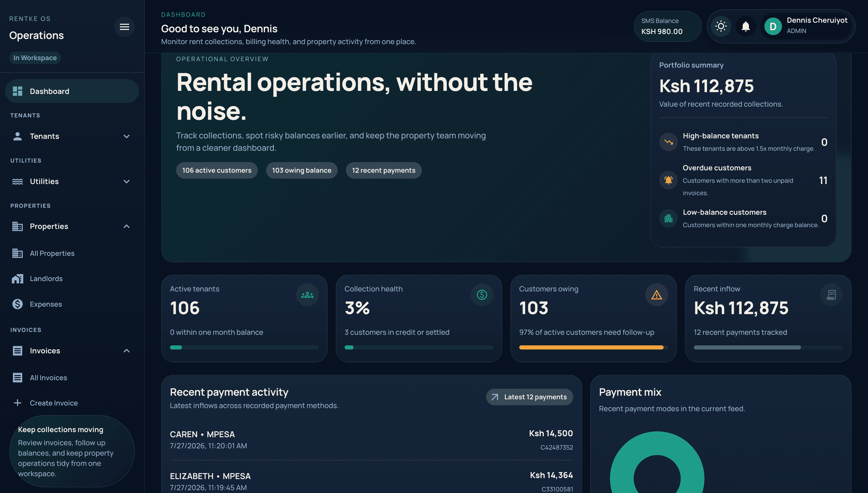Image resolution: width=868 pixels, height=493 pixels.
Task: Click the Ksh 14,500 amount
Action: pyautogui.click(x=551, y=433)
